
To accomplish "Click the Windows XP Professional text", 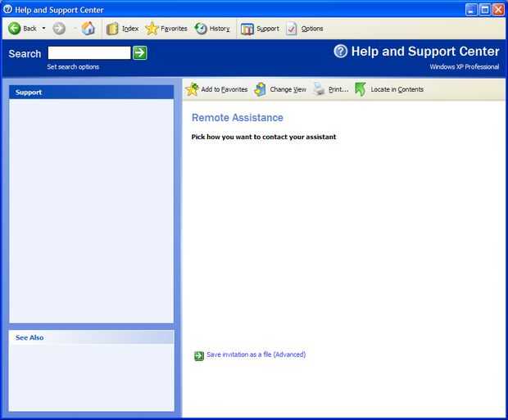I will click(465, 67).
